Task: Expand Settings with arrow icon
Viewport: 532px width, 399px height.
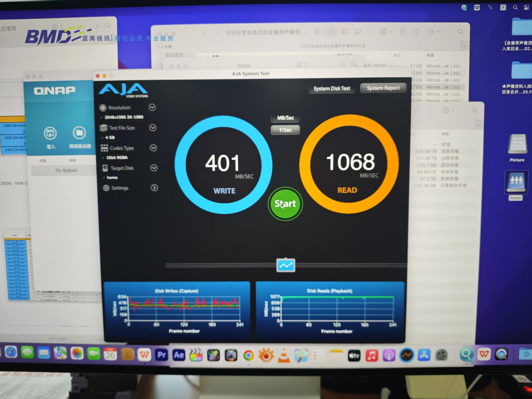Action: coord(154,188)
